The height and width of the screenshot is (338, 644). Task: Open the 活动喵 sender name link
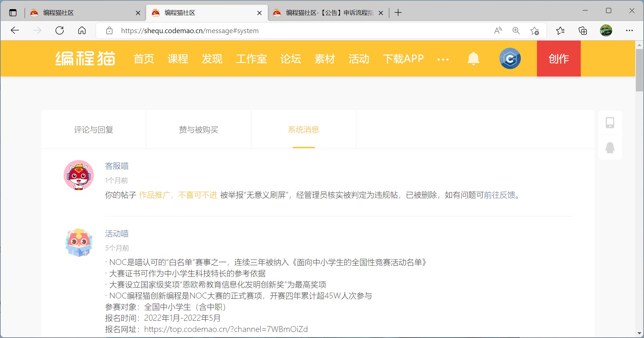click(x=117, y=233)
